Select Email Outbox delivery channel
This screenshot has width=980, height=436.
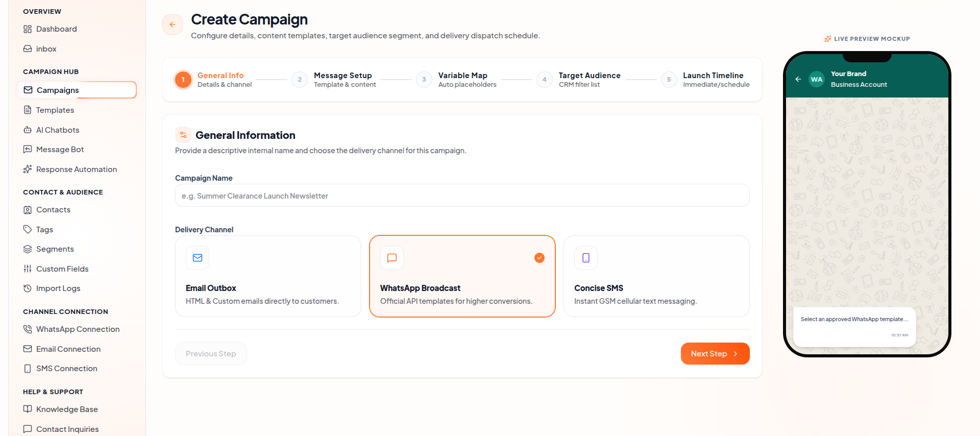pos(268,276)
